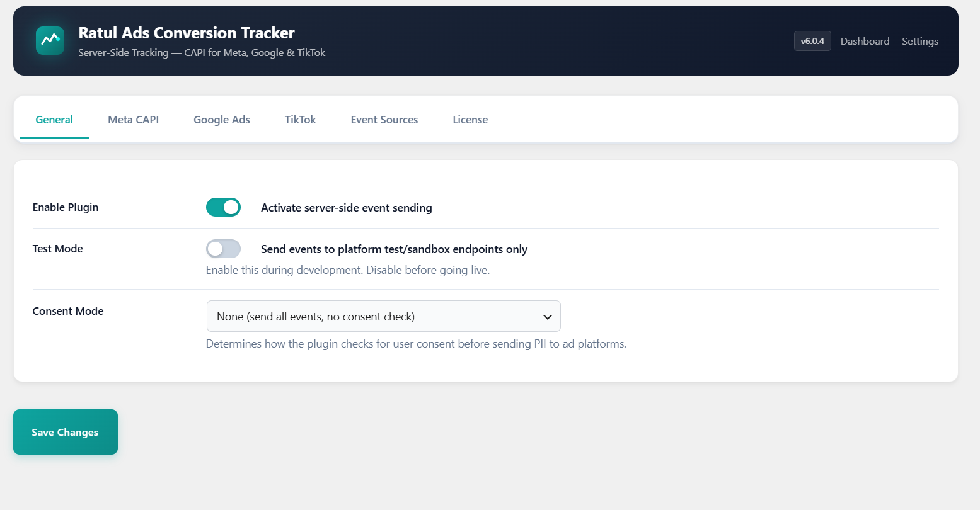Click the Ratul Ads Conversion Tracker logo icon
Image resolution: width=980 pixels, height=510 pixels.
coord(50,40)
